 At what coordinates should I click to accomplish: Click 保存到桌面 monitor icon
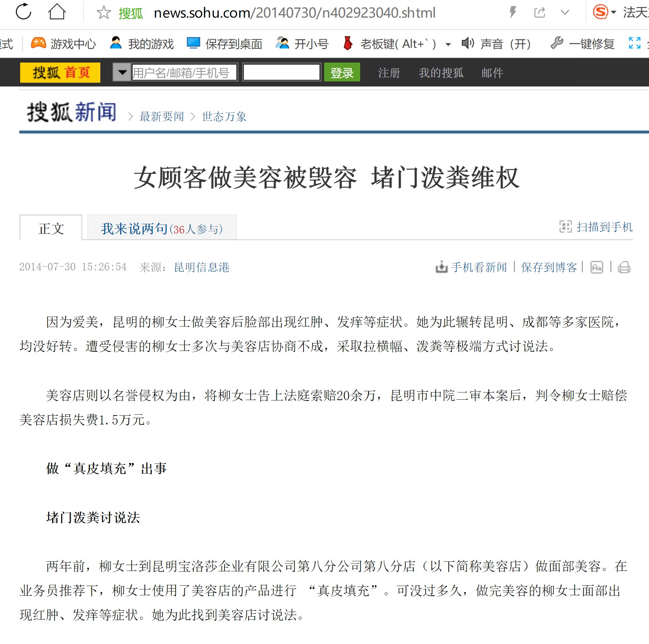pos(193,43)
